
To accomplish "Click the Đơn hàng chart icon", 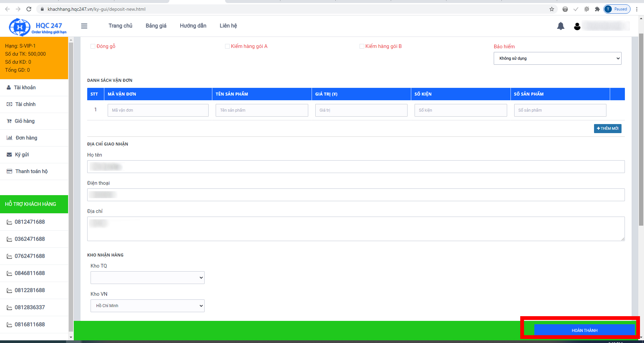I will pos(9,138).
